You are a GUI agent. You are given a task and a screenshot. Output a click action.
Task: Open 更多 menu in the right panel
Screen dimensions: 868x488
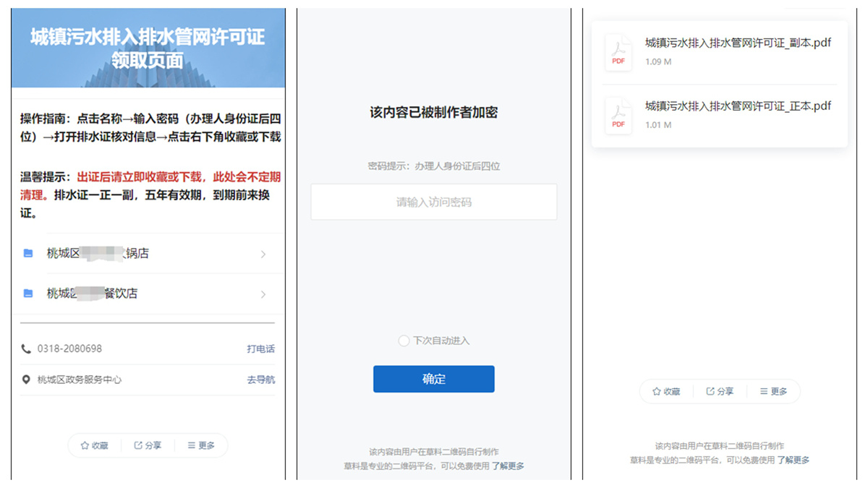point(773,391)
